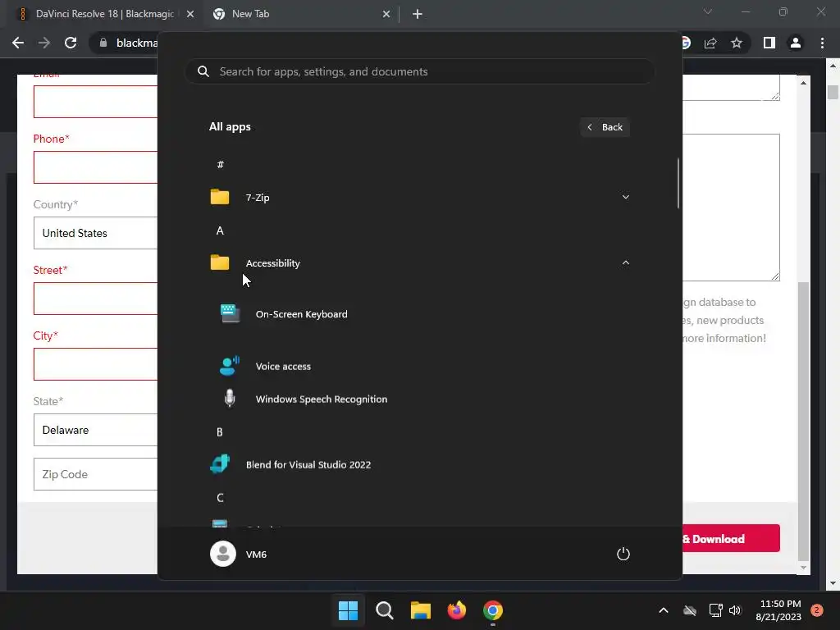Click the Windows Start button
Viewport: 840px width, 630px height.
tap(348, 610)
